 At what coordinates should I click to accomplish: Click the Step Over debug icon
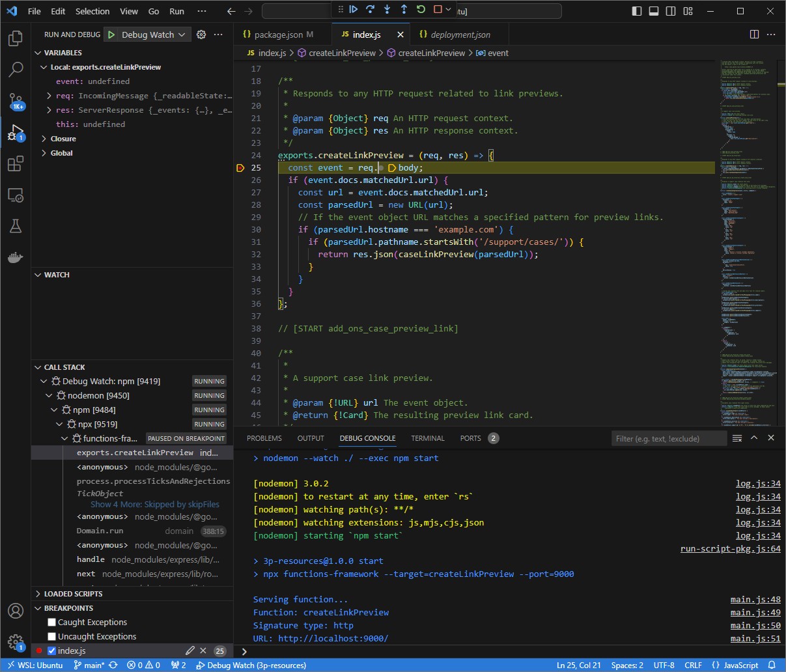pyautogui.click(x=371, y=9)
